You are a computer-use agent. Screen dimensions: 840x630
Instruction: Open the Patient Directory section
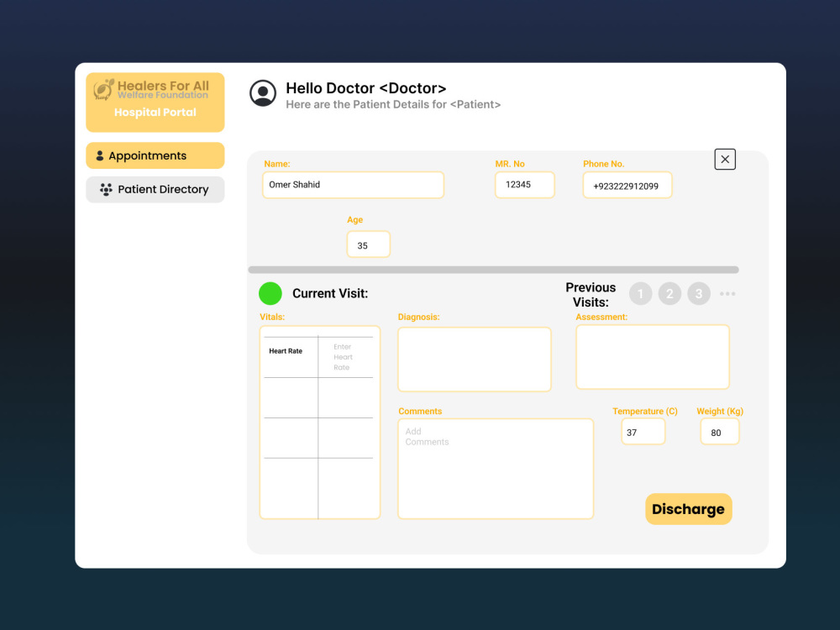pyautogui.click(x=155, y=189)
